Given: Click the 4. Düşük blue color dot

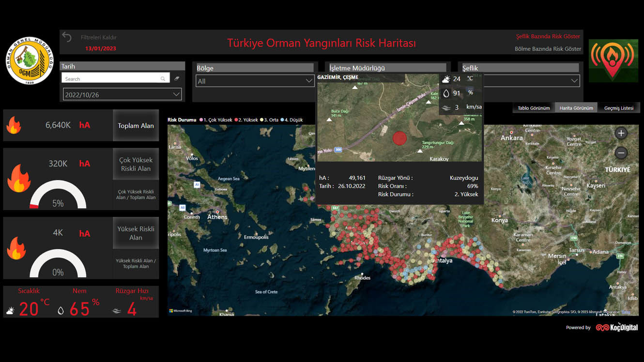Looking at the screenshot, I should click(x=282, y=120).
